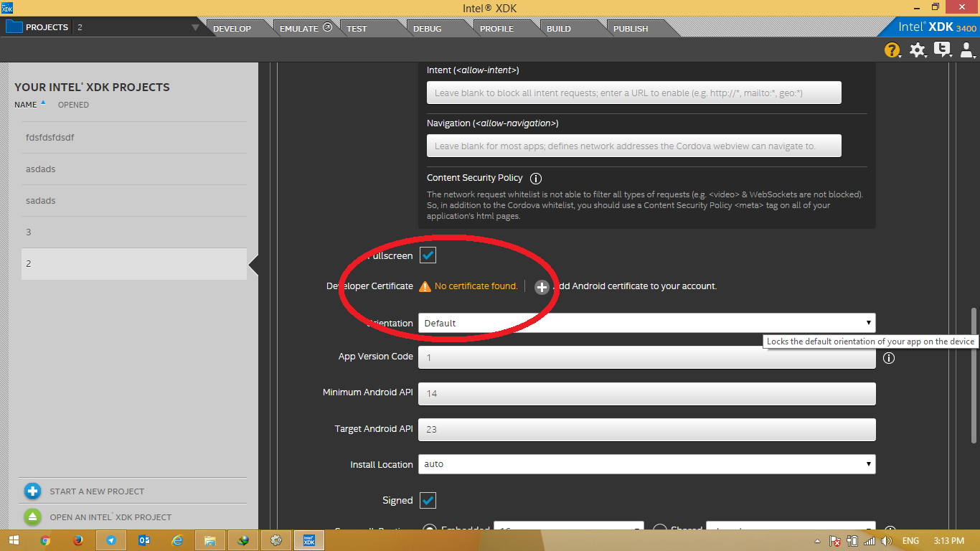Click the Content Security Policy info icon
Image resolution: width=980 pixels, height=551 pixels.
(536, 178)
